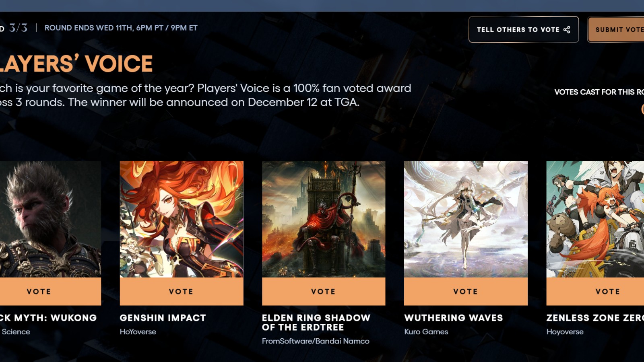Open the Black Myth: Wukong cover art
The height and width of the screenshot is (362, 644).
[50, 219]
